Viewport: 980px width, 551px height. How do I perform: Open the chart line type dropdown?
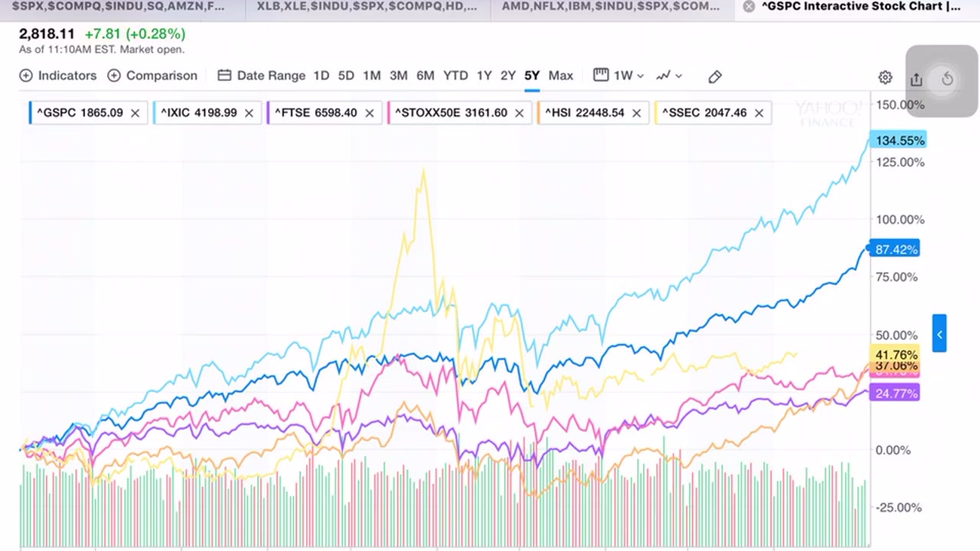click(669, 76)
